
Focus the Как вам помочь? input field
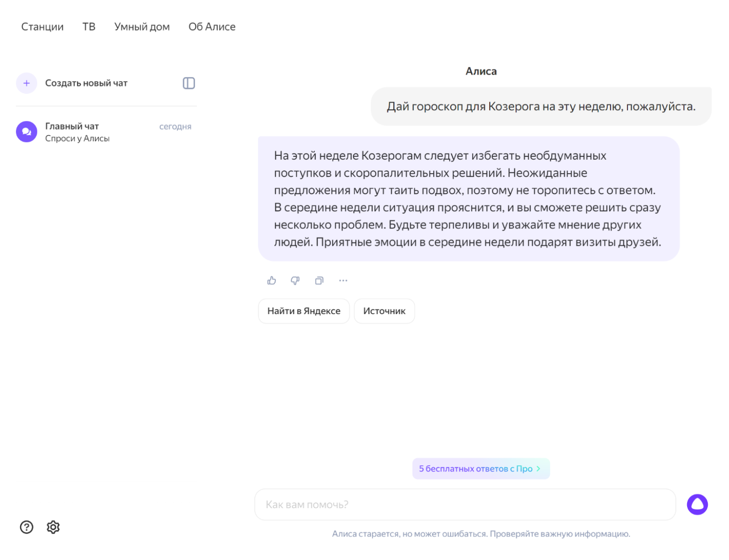pos(465,505)
